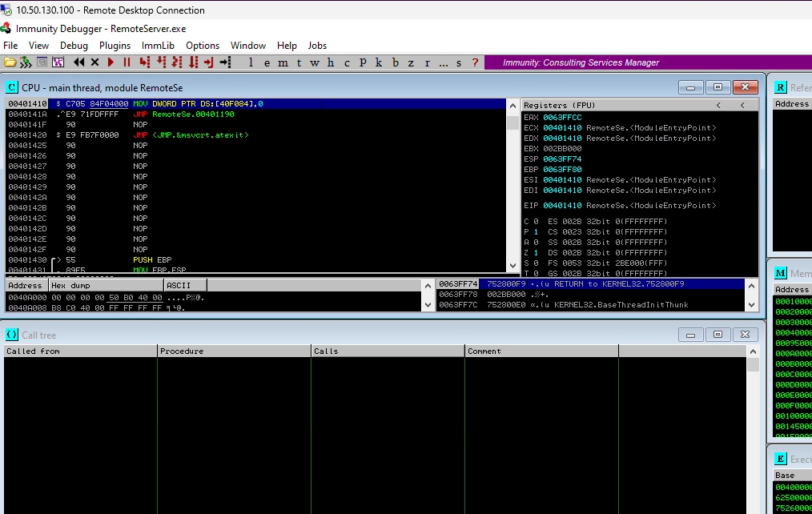Image resolution: width=812 pixels, height=514 pixels.
Task: Click the Hex dump column header
Action: click(106, 286)
